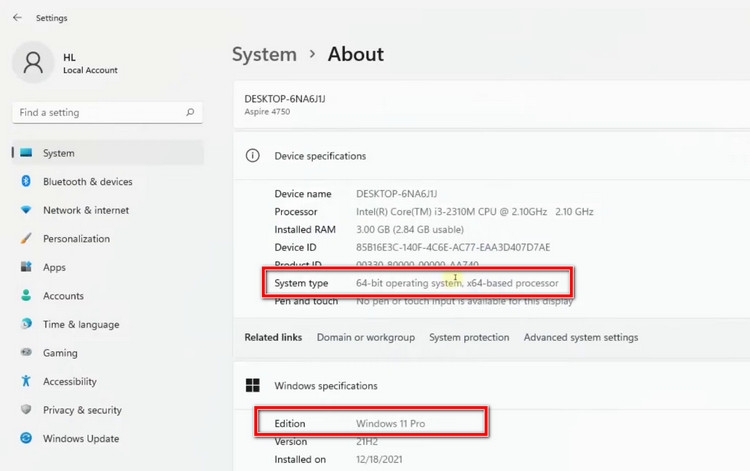
Task: Open Gaming settings
Action: point(60,353)
